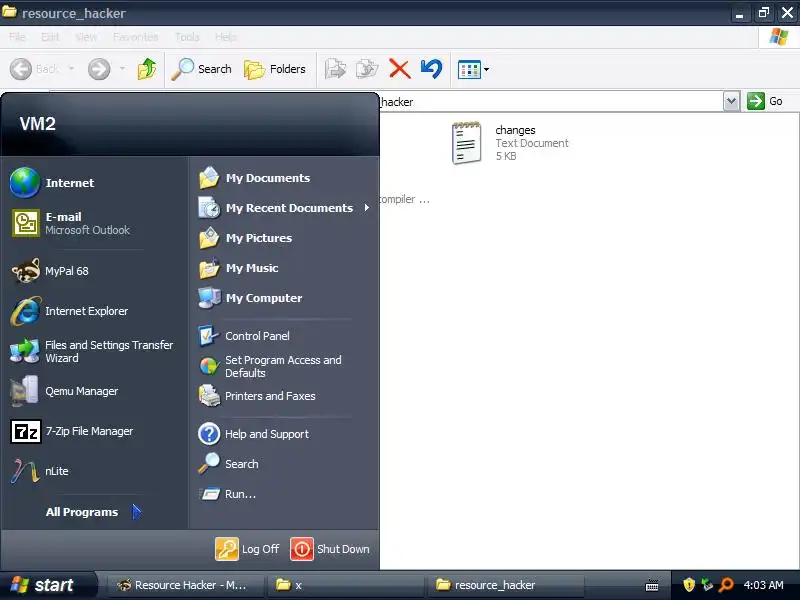Click the green network tray icon
The image size is (800, 600).
[x=707, y=585]
